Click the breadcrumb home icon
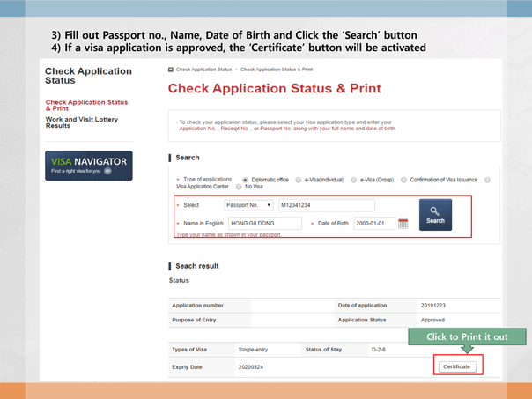This screenshot has height=399, width=532. 170,69
